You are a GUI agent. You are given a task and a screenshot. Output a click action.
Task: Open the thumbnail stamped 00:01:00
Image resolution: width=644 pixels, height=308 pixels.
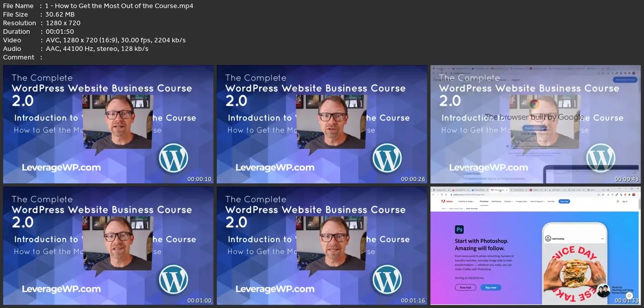point(108,245)
